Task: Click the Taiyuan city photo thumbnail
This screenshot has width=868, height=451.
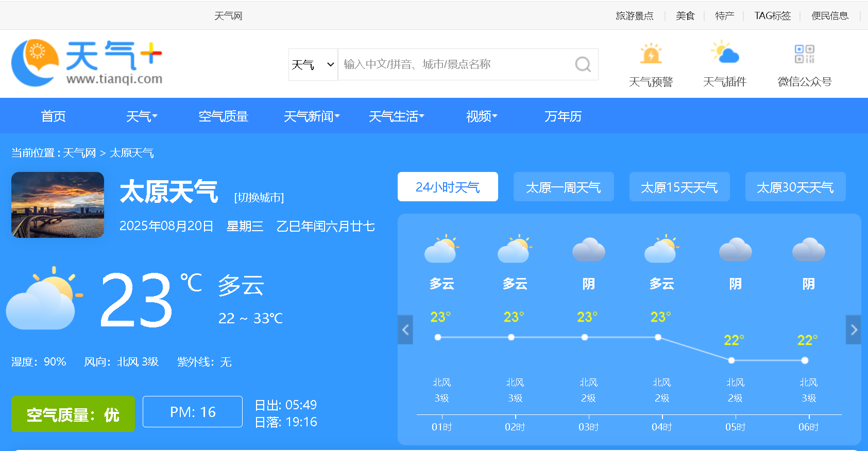Action: [58, 205]
